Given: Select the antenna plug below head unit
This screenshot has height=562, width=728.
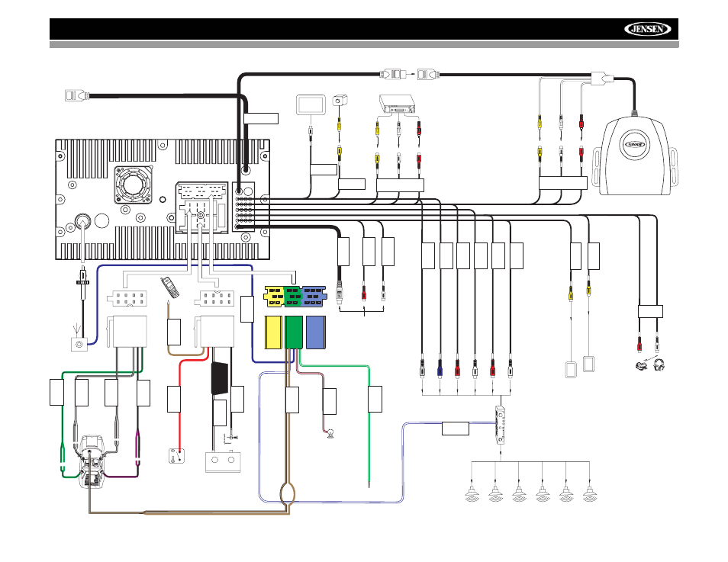Looking at the screenshot, I should tap(82, 283).
